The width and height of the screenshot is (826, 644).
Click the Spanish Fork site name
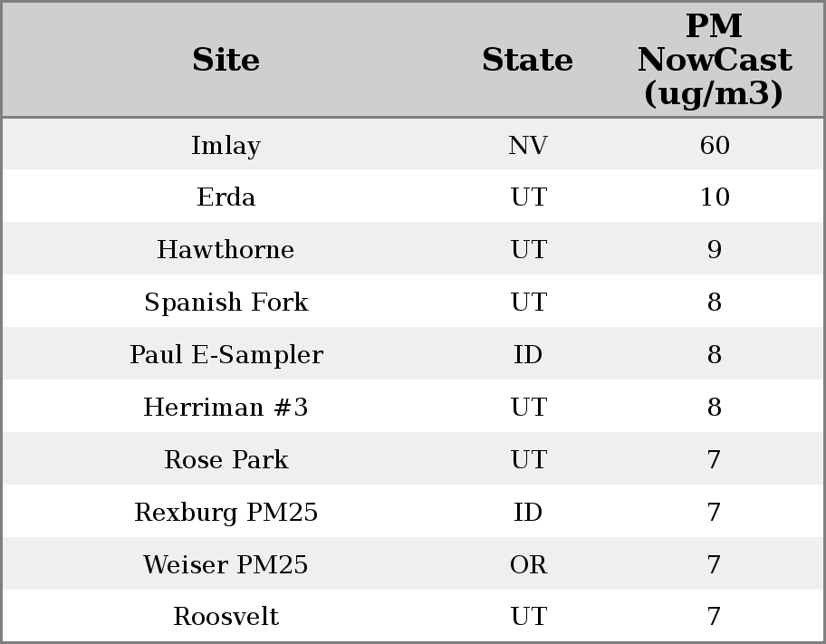[226, 303]
